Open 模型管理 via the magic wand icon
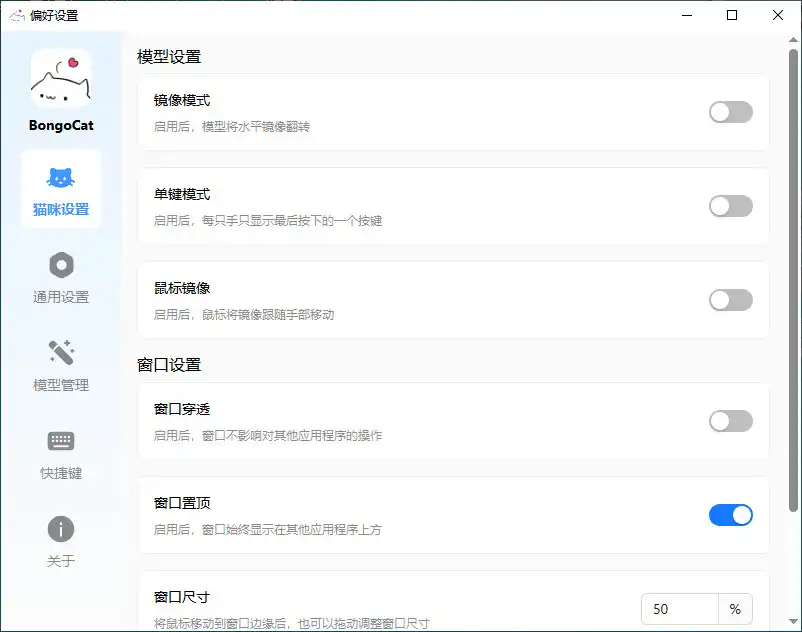This screenshot has height=632, width=802. coord(61,353)
